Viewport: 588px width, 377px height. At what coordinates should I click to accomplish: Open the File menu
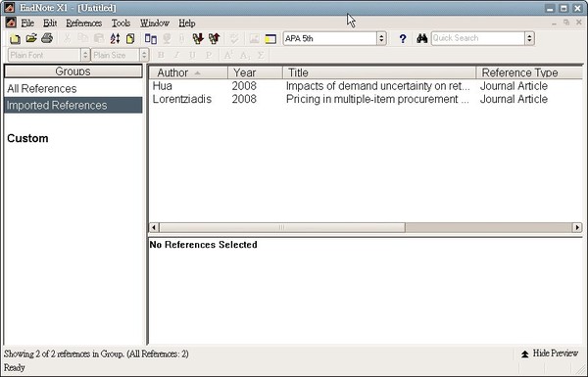point(27,24)
